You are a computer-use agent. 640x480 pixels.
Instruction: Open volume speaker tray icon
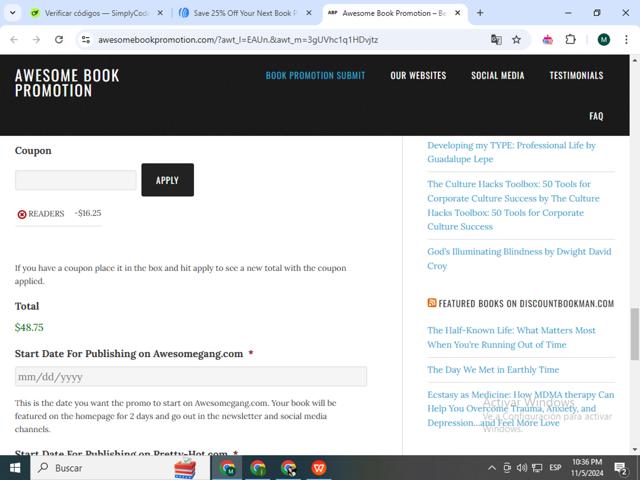coord(522,468)
